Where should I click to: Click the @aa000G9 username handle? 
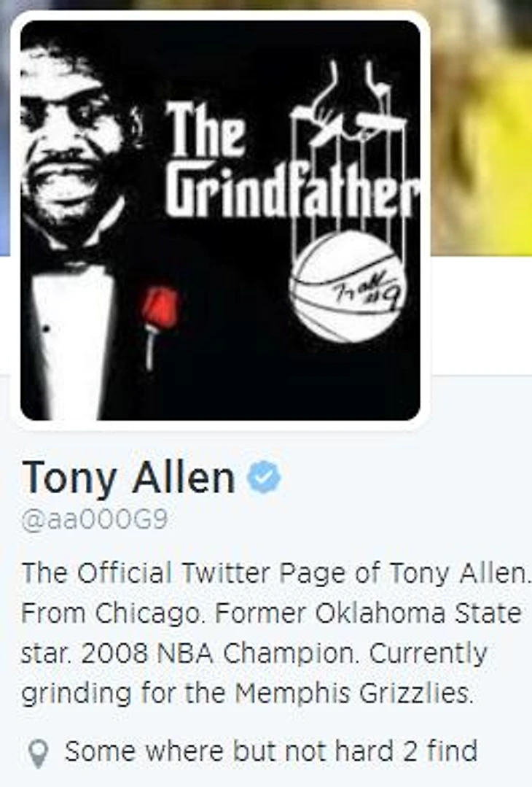(x=94, y=520)
